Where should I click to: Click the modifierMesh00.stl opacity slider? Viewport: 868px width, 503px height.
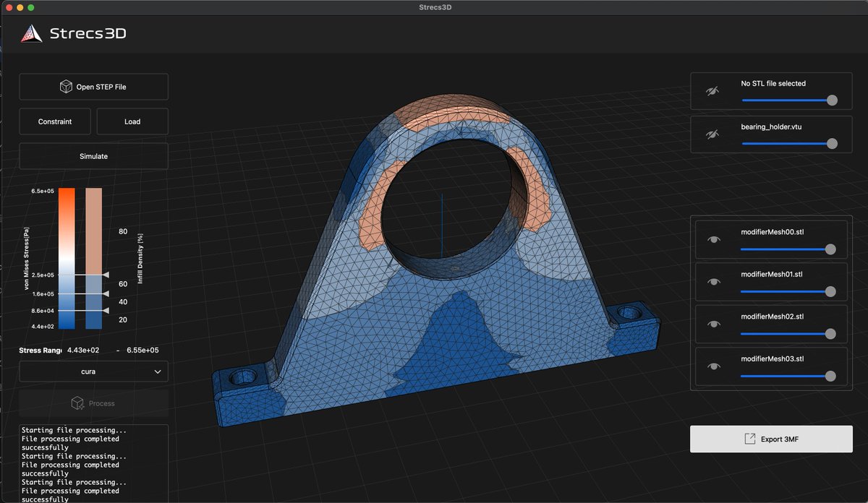[x=788, y=249]
